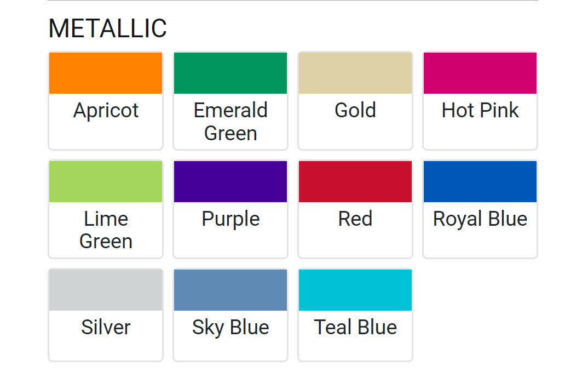
Task: Select the Royal Blue color swatch
Action: pos(480,182)
